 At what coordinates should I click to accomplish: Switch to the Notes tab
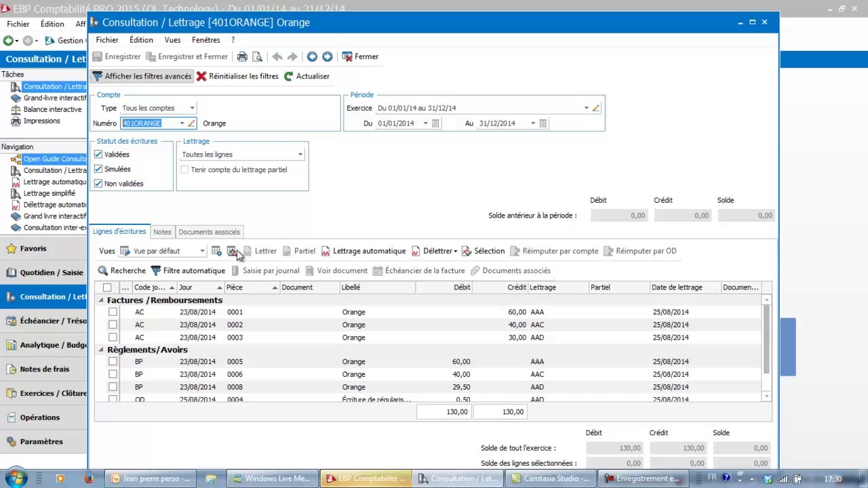pyautogui.click(x=162, y=232)
